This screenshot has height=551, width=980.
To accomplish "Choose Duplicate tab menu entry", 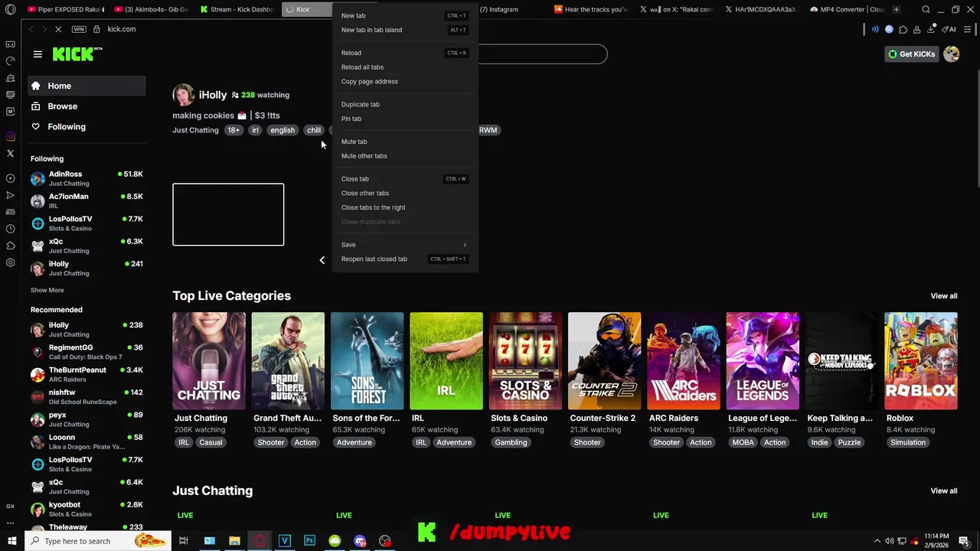I will (404, 104).
